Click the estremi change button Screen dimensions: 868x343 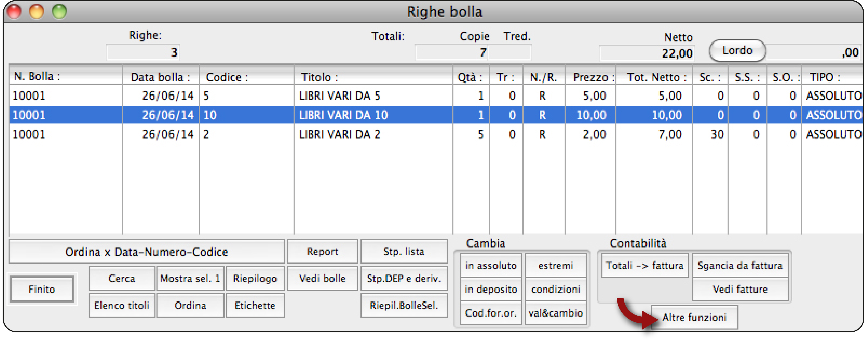pos(555,265)
